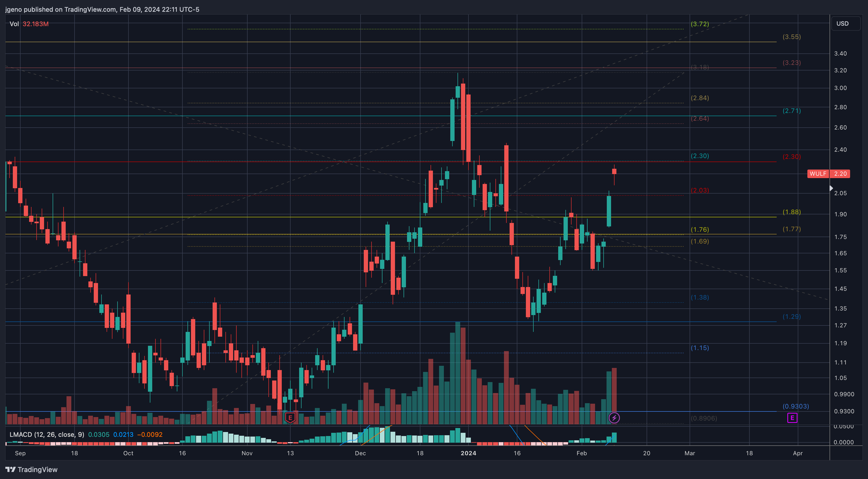Select the (2.71) teal level label

792,111
